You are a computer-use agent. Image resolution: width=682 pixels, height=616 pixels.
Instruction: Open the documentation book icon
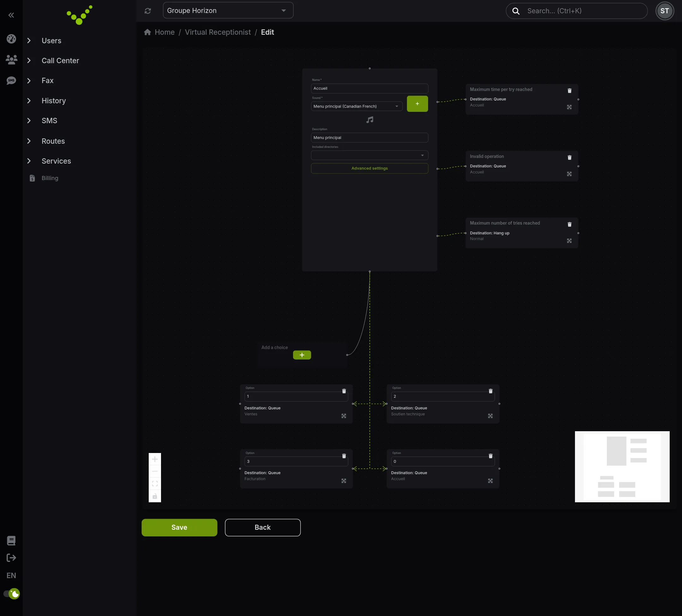coord(11,541)
